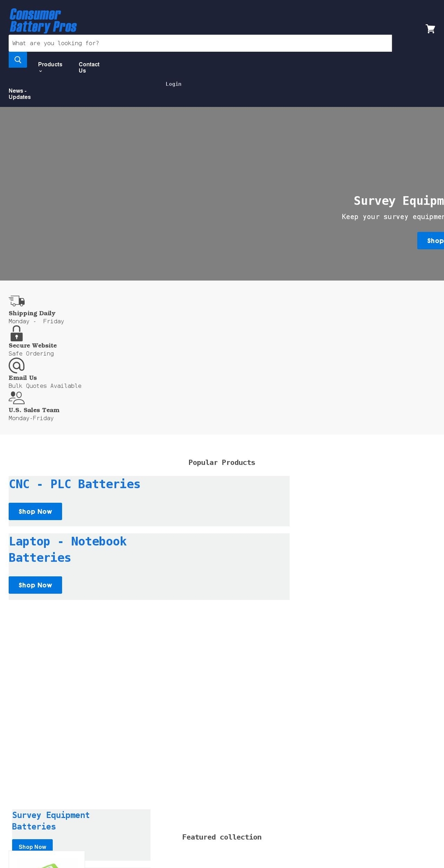Click the 'Email Us' text
This screenshot has width=444, height=868.
(x=23, y=378)
